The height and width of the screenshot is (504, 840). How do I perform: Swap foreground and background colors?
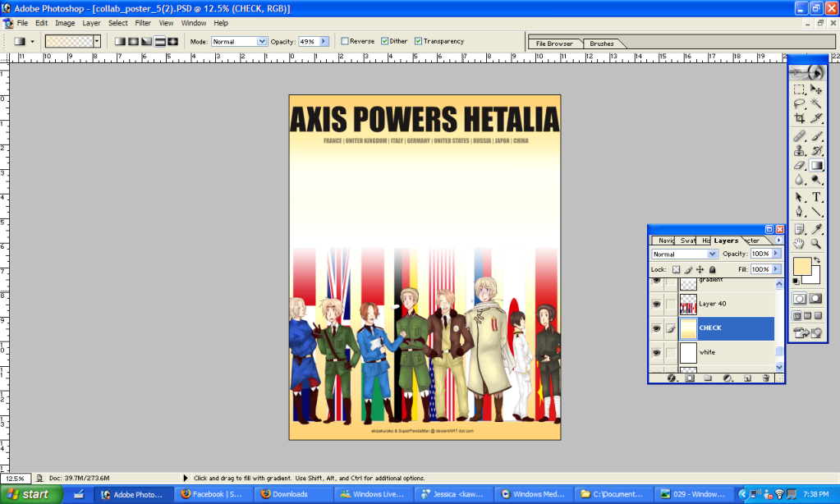[817, 260]
